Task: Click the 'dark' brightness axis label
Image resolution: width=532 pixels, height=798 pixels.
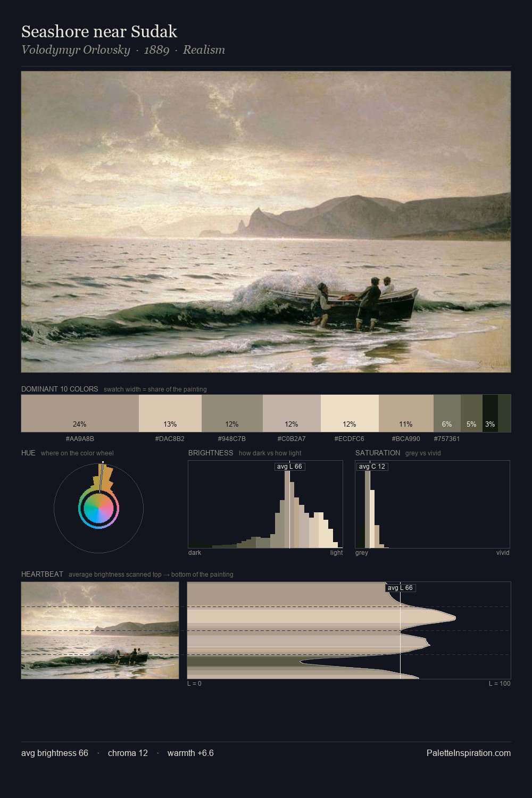Action: pyautogui.click(x=195, y=553)
